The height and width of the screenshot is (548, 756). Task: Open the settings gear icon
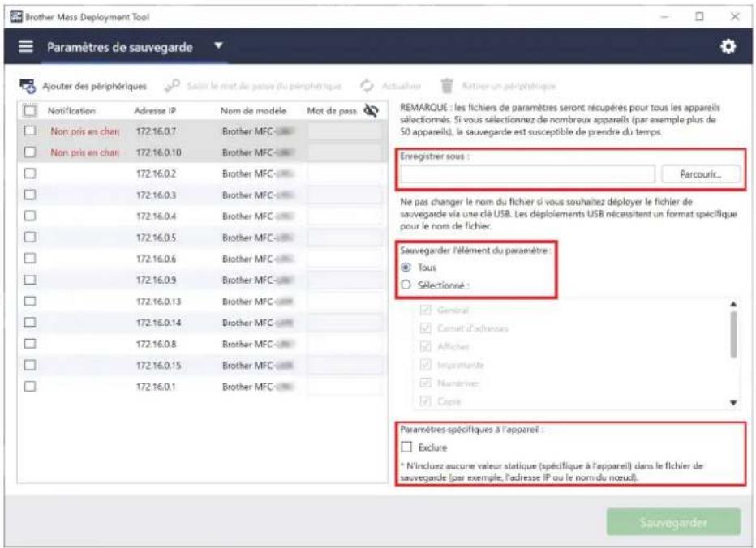click(728, 46)
